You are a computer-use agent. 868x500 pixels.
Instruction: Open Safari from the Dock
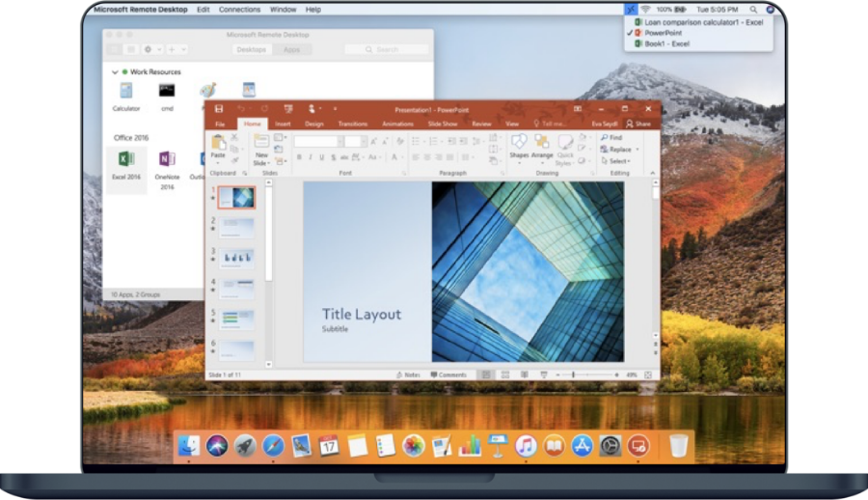(x=273, y=446)
